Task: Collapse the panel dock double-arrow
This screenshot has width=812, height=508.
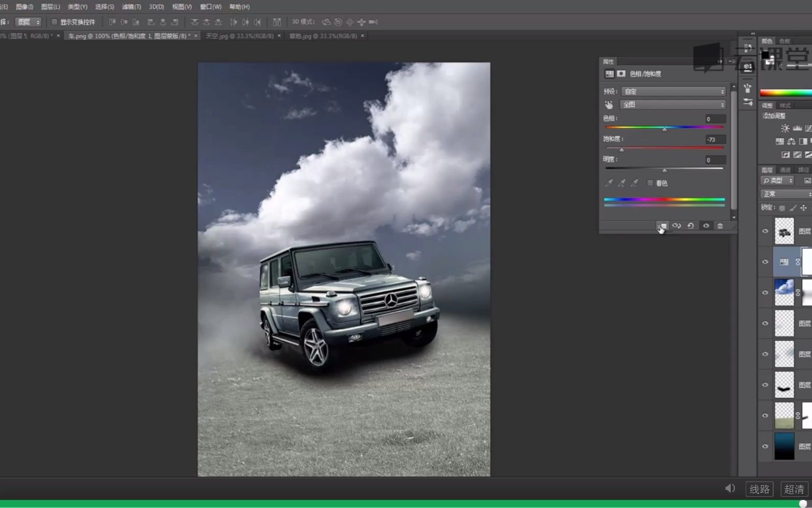Action: (x=752, y=33)
